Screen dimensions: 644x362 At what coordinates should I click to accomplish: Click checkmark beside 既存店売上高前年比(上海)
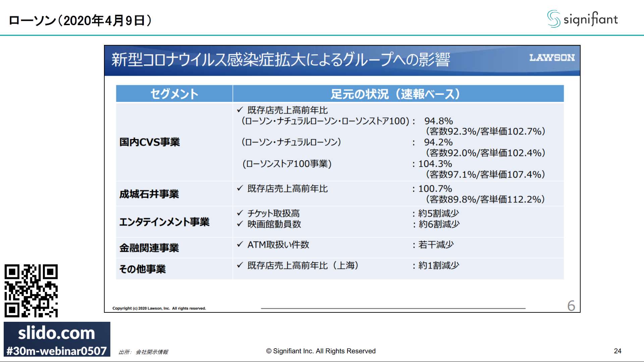240,265
